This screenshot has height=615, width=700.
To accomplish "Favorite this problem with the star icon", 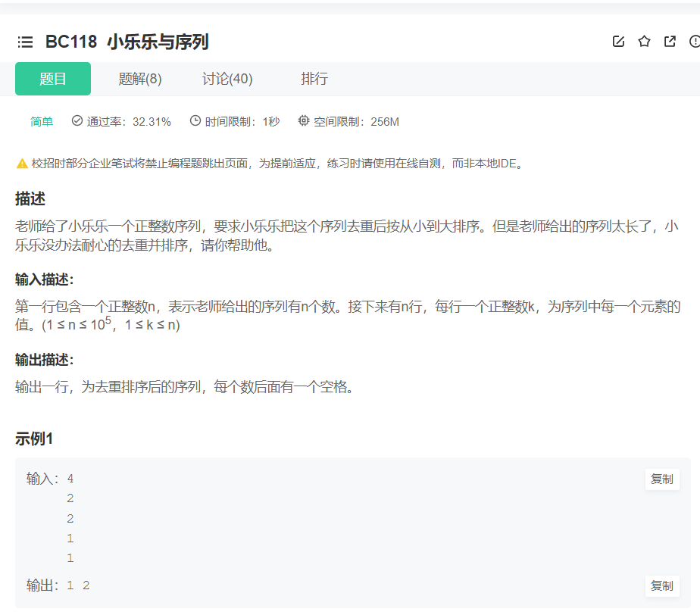I will pyautogui.click(x=644, y=42).
